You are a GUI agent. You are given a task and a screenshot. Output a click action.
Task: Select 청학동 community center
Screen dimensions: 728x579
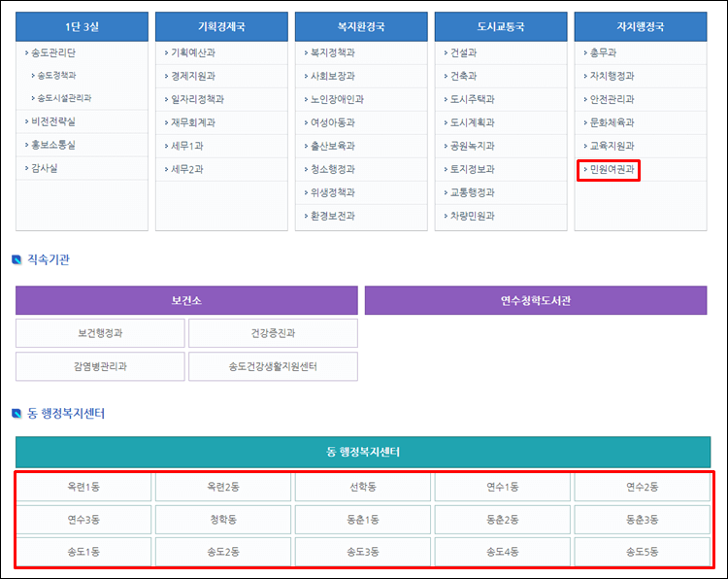(x=223, y=520)
